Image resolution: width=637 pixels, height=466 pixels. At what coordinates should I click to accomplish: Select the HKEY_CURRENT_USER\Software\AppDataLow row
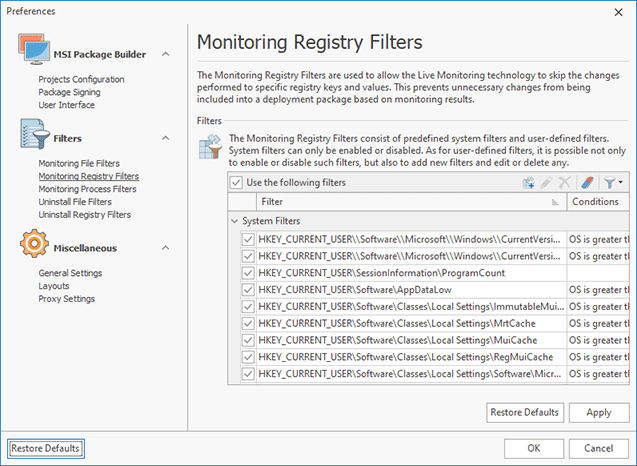coord(435,290)
